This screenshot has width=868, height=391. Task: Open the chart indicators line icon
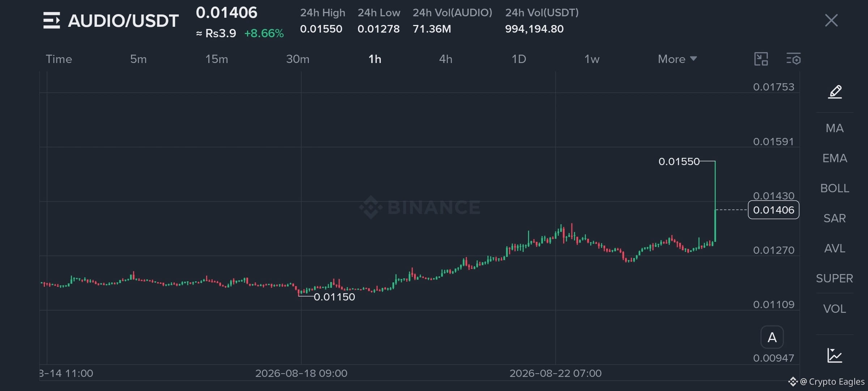point(835,355)
